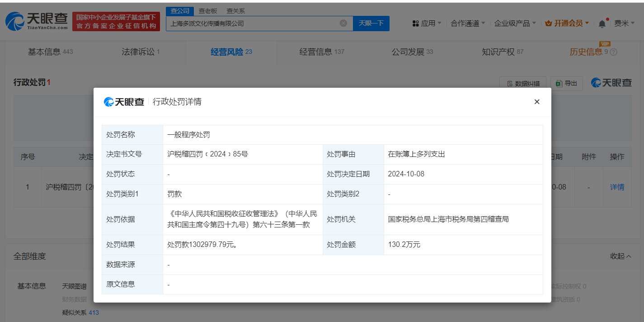This screenshot has height=322, width=644.
Task: Click the 全部维度 heading
Action: click(x=29, y=256)
